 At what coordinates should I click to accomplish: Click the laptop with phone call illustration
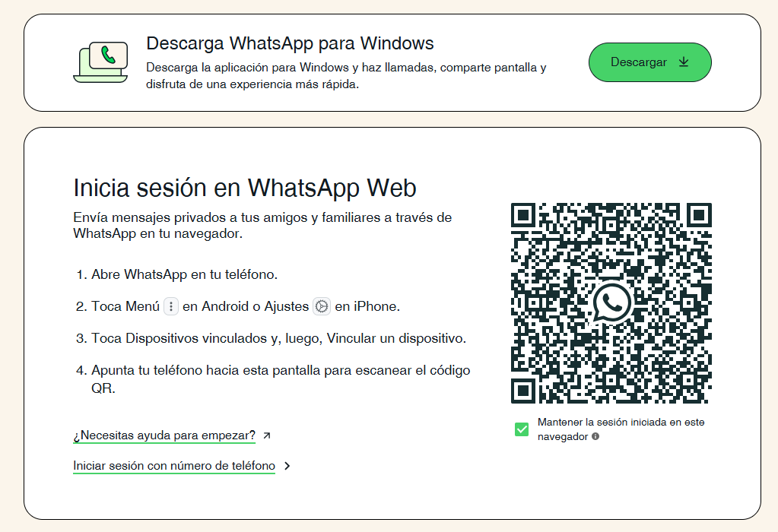(x=100, y=62)
